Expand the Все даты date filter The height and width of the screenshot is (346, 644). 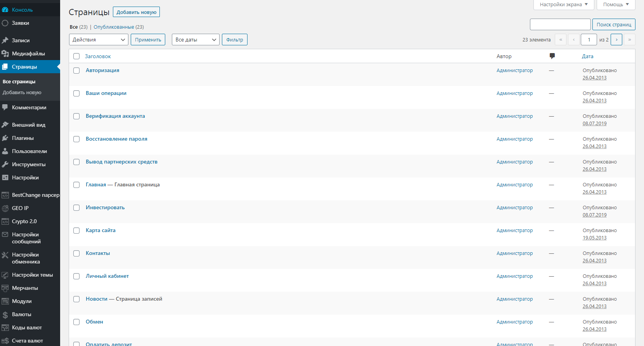[196, 40]
